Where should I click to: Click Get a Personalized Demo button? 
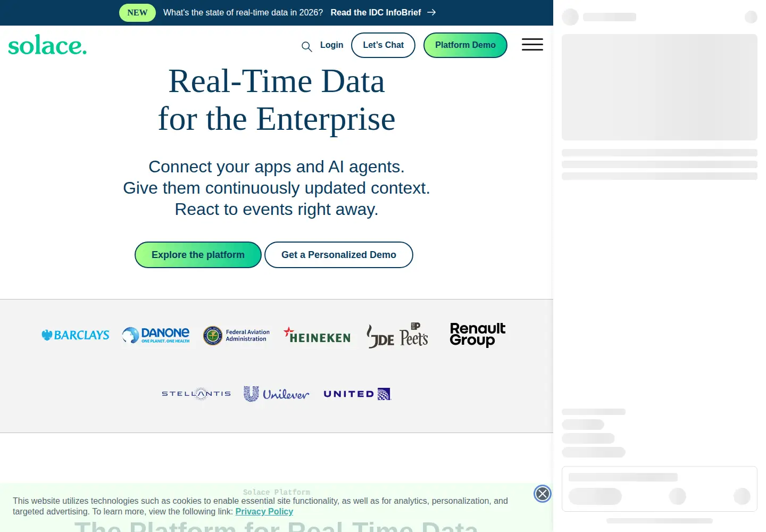click(x=339, y=255)
